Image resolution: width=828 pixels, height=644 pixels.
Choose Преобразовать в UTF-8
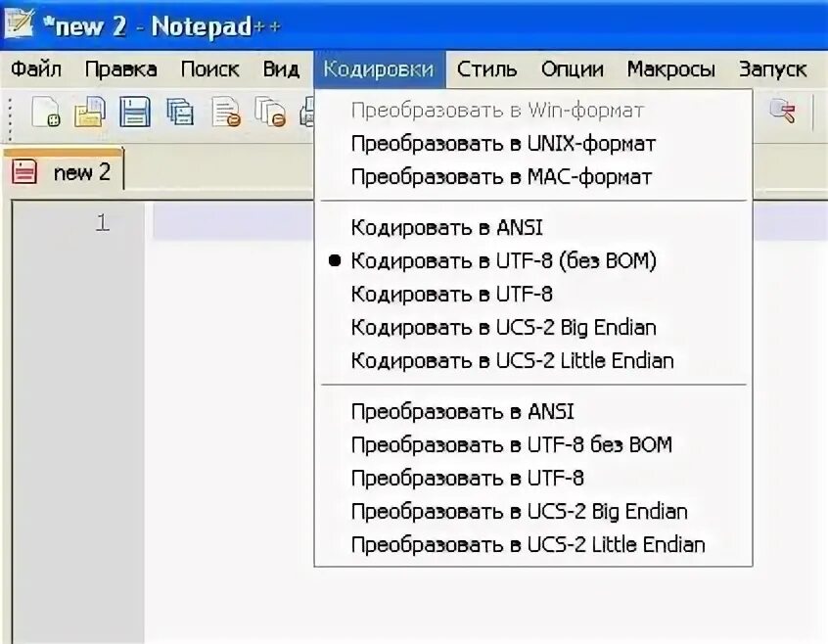point(533,478)
